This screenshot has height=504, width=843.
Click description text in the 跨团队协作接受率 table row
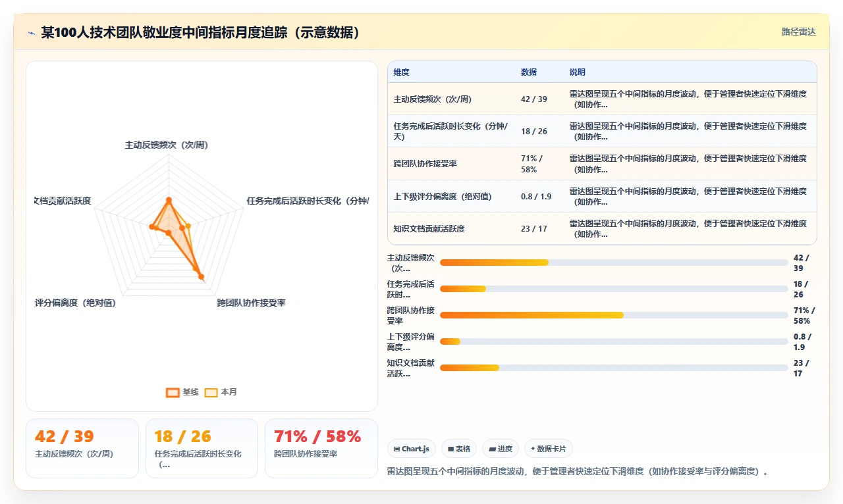[688, 164]
